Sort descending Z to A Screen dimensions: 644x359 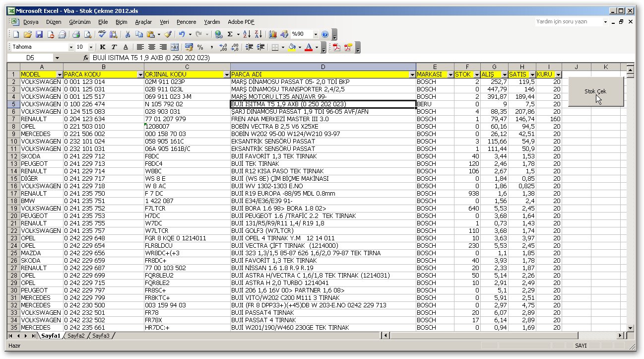tap(258, 34)
